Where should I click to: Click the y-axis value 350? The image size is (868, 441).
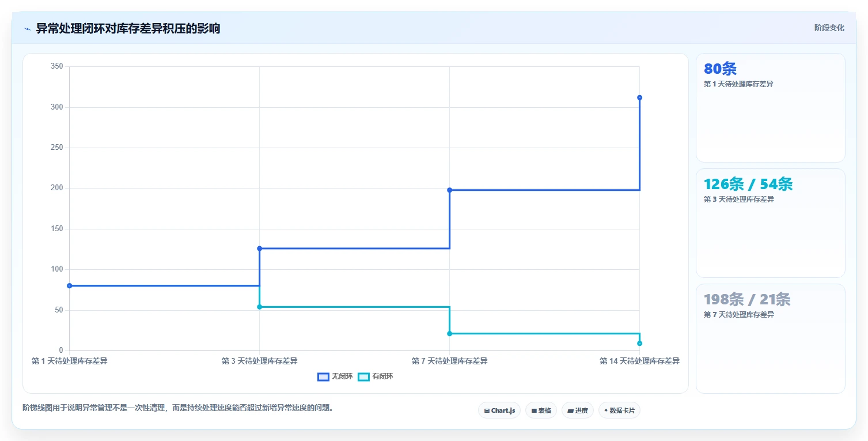click(x=57, y=66)
